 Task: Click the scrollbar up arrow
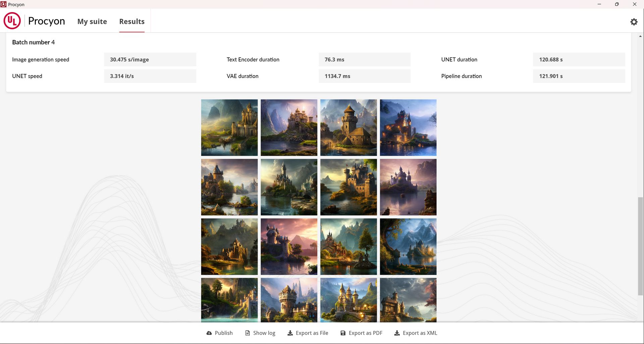[641, 36]
